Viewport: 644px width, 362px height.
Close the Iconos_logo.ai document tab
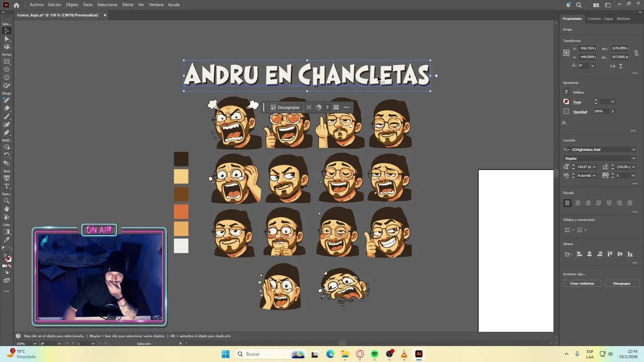tap(105, 15)
